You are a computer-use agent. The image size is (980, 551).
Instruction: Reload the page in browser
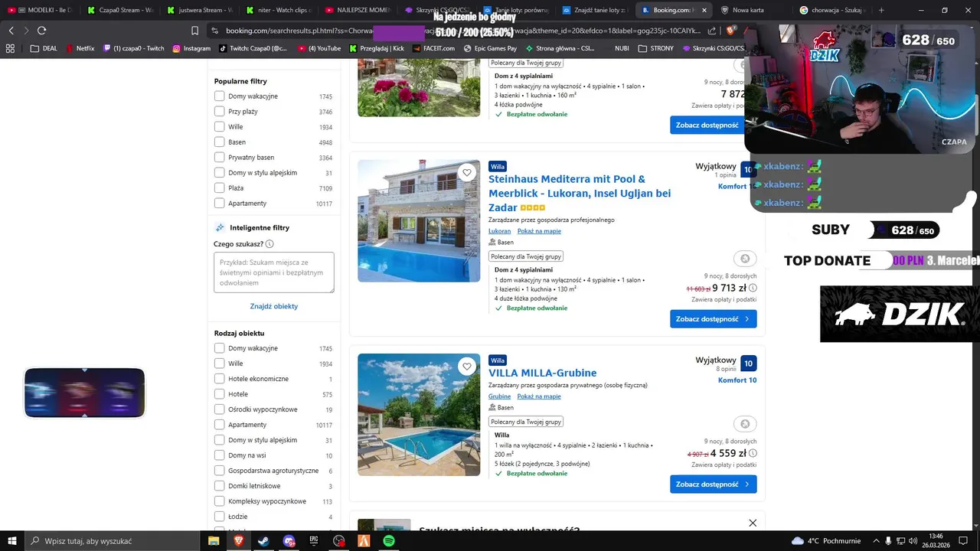[41, 31]
